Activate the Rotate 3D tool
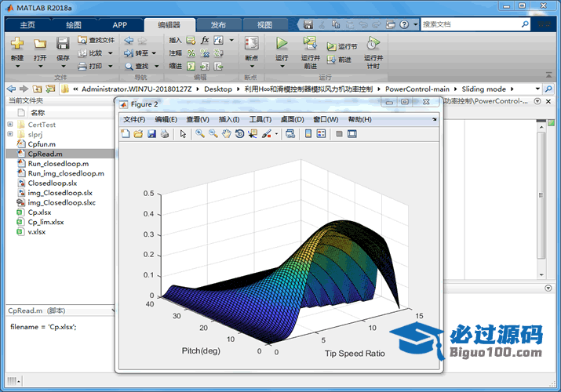Viewport: 561px width, 392px height. 239,134
